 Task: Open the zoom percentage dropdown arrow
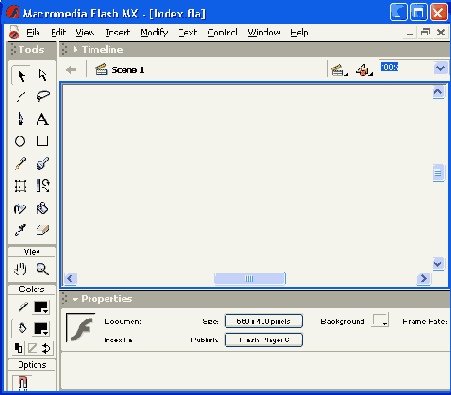coord(440,68)
